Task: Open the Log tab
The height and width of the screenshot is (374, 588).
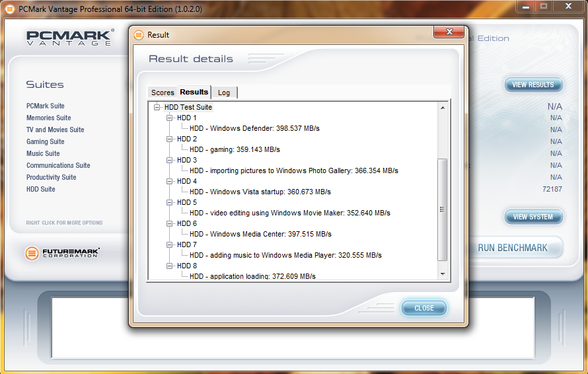Action: pyautogui.click(x=224, y=93)
